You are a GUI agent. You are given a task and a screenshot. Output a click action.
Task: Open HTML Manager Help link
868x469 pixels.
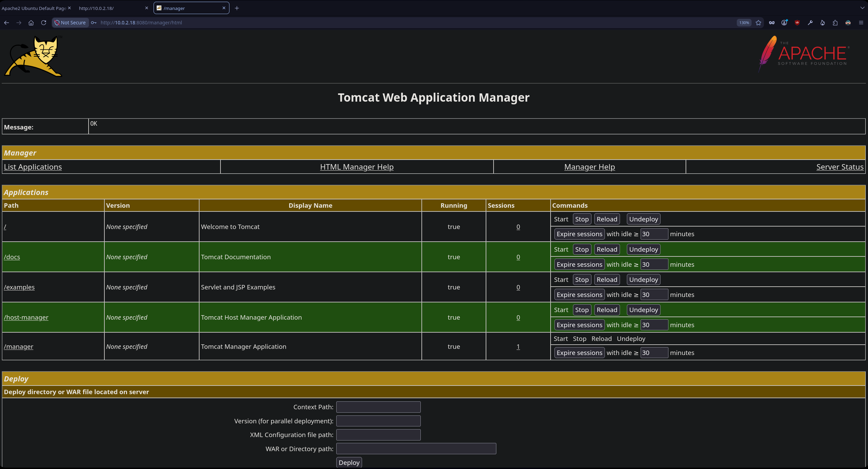pos(357,167)
